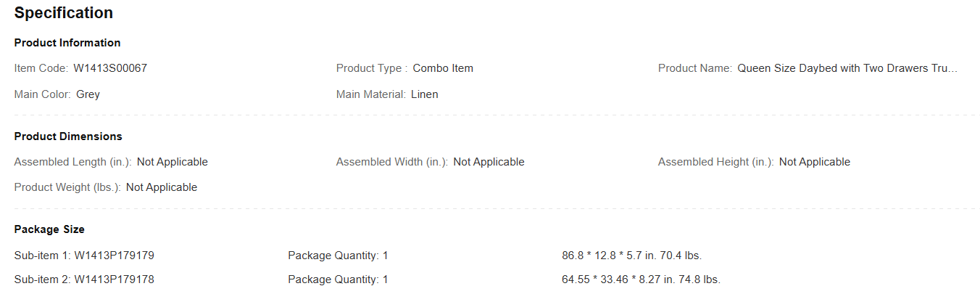Open sub-item W1413P179178
Image resolution: width=980 pixels, height=294 pixels.
[x=114, y=279]
